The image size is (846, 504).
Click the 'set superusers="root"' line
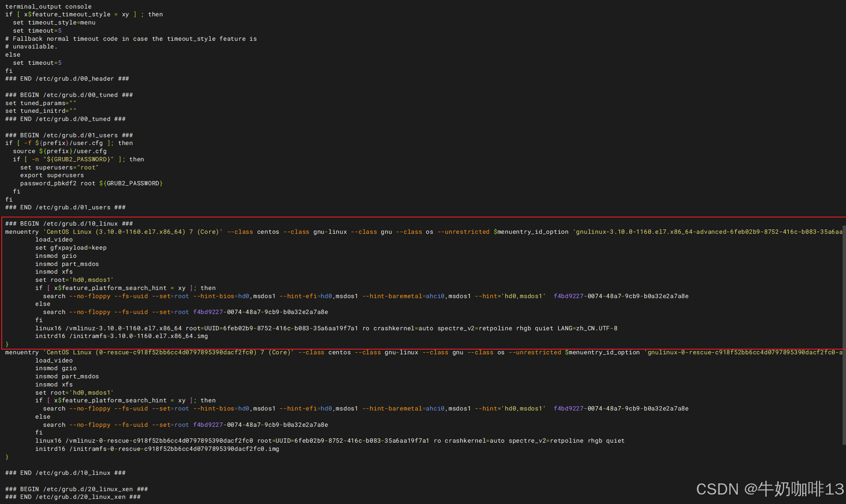point(59,167)
